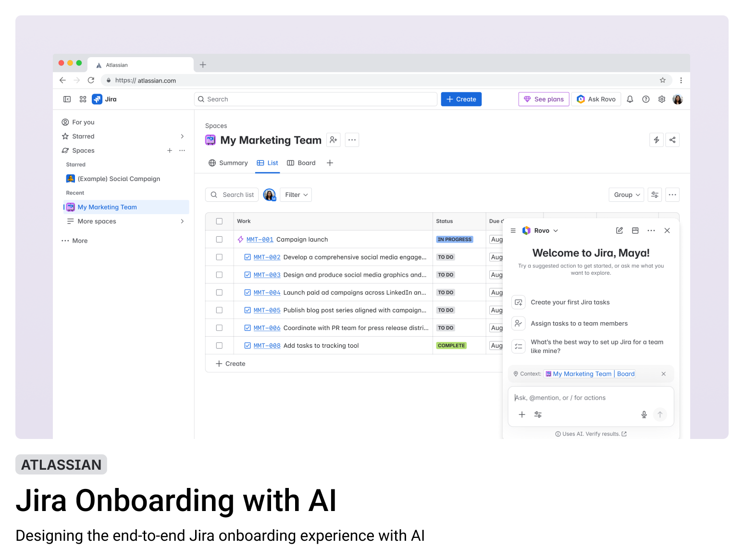The image size is (744, 560).
Task: Click the add-people icon next to My Marketing Team
Action: 334,140
